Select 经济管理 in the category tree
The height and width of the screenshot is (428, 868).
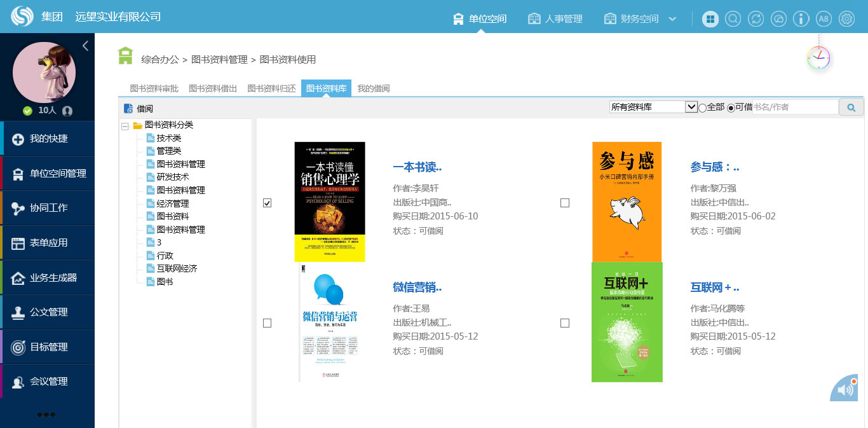pyautogui.click(x=173, y=204)
